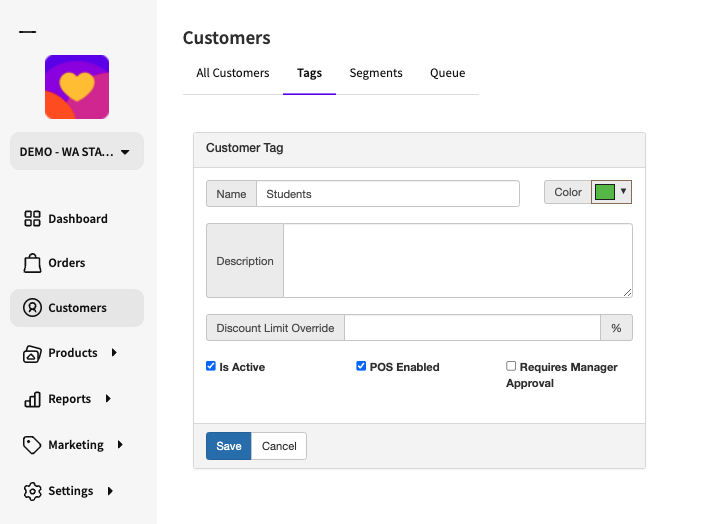Switch to the Tags tab
This screenshot has width=705, height=524.
coord(309,73)
